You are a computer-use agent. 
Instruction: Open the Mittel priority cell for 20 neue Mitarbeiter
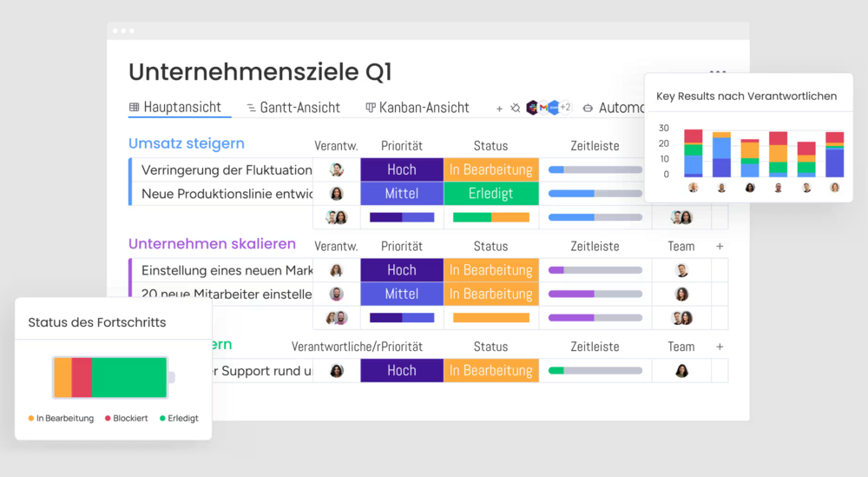tap(402, 294)
